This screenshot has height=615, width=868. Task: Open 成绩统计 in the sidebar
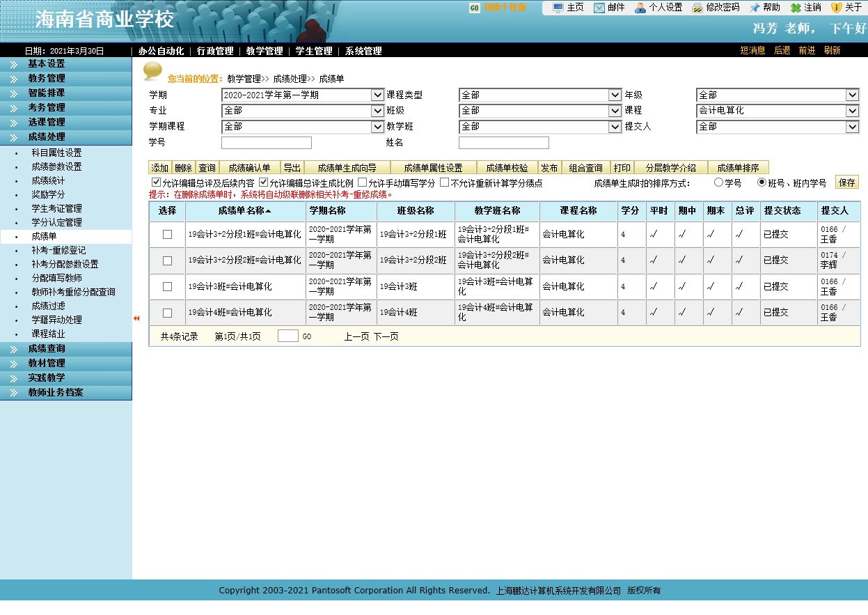[48, 180]
